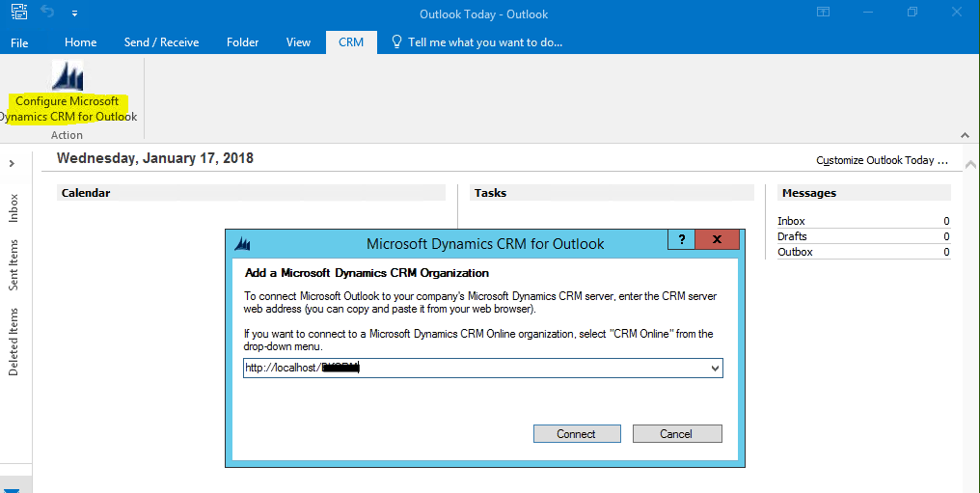The image size is (980, 493).
Task: Click Dynamics CRM logo in dialog title bar
Action: [x=242, y=244]
